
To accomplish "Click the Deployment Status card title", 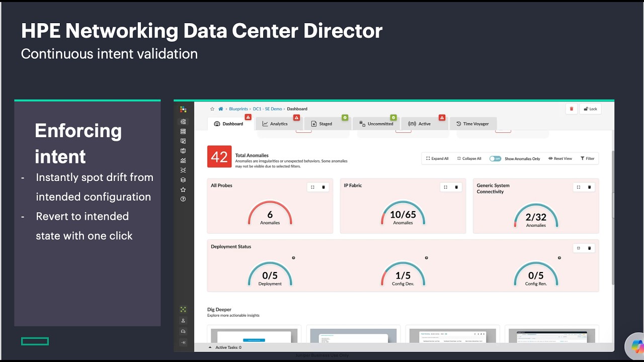I will pyautogui.click(x=231, y=246).
